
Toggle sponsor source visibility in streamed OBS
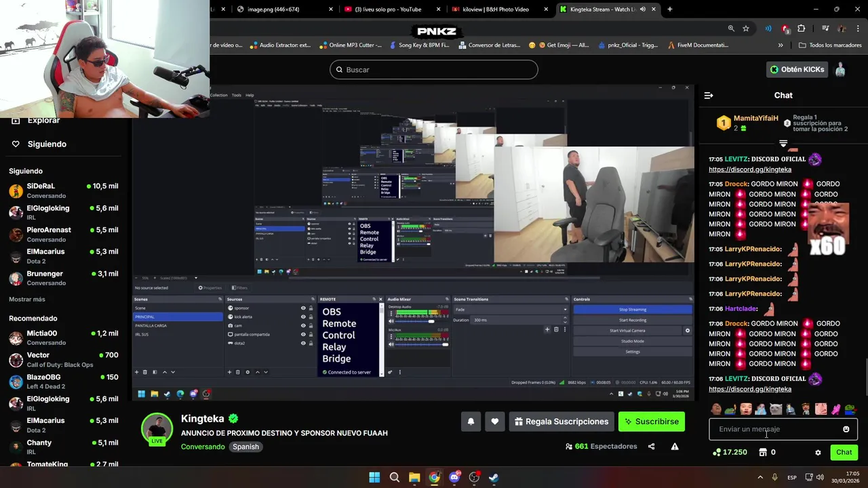point(303,308)
